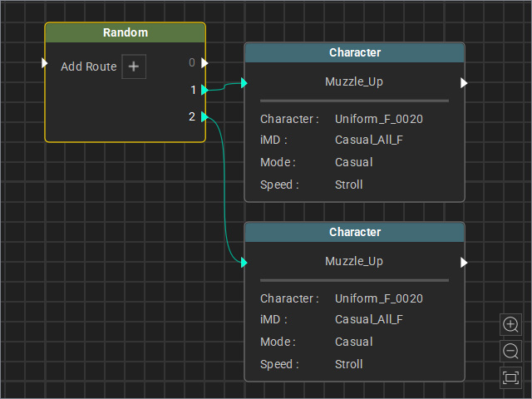Click Uniform_F_0020 in the top Character node
The image size is (532, 399).
[379, 119]
